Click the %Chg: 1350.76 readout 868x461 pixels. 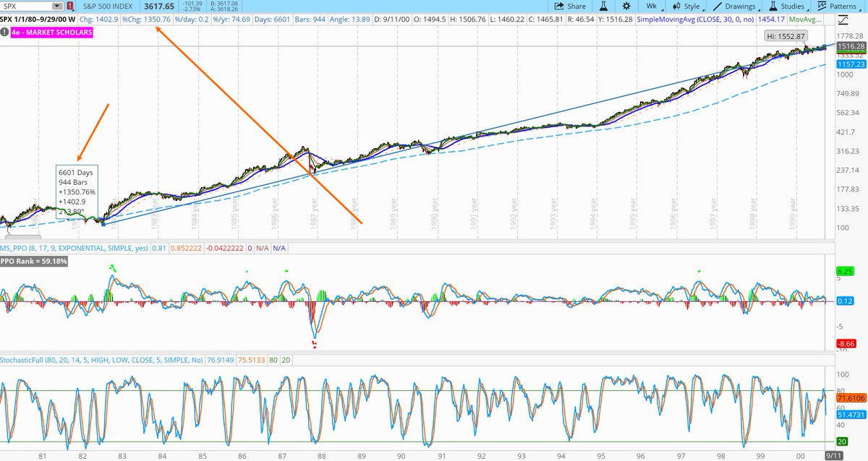coord(147,19)
